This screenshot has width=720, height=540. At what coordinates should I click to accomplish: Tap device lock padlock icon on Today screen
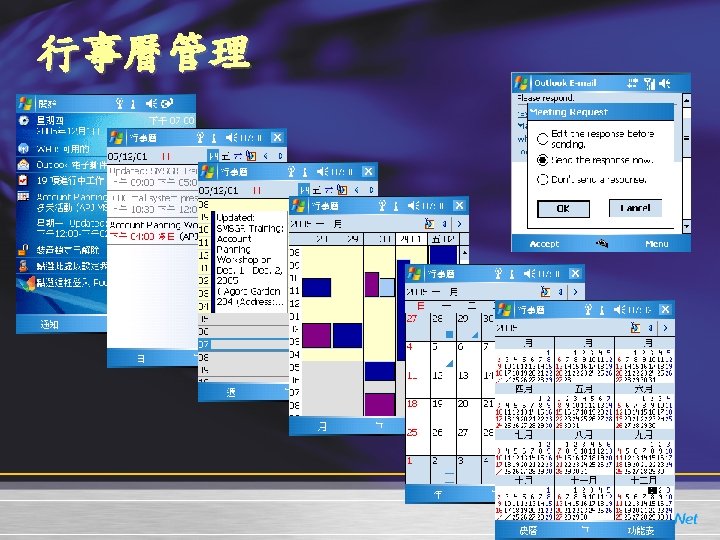coord(23,250)
